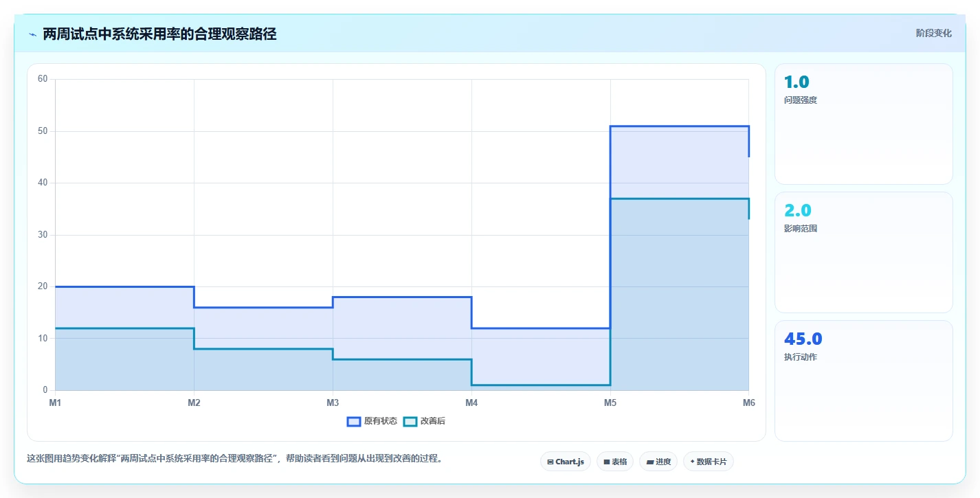Click the 执行动作 card label
Image resolution: width=980 pixels, height=498 pixels.
tap(801, 356)
